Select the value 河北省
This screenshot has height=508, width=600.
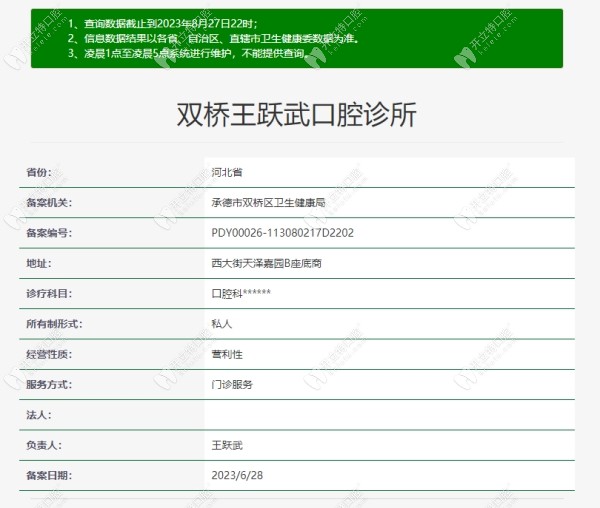227,172
